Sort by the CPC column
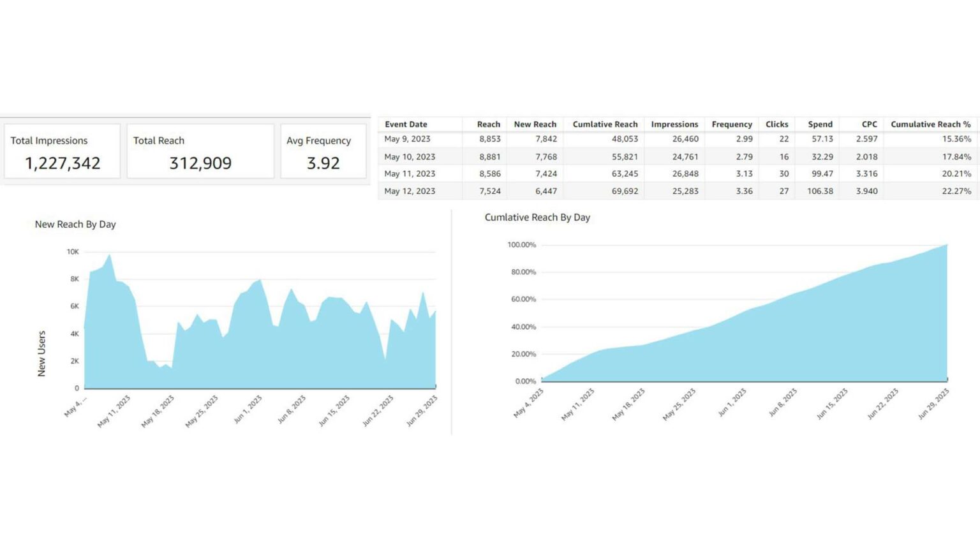Image resolution: width=980 pixels, height=551 pixels. coord(868,124)
